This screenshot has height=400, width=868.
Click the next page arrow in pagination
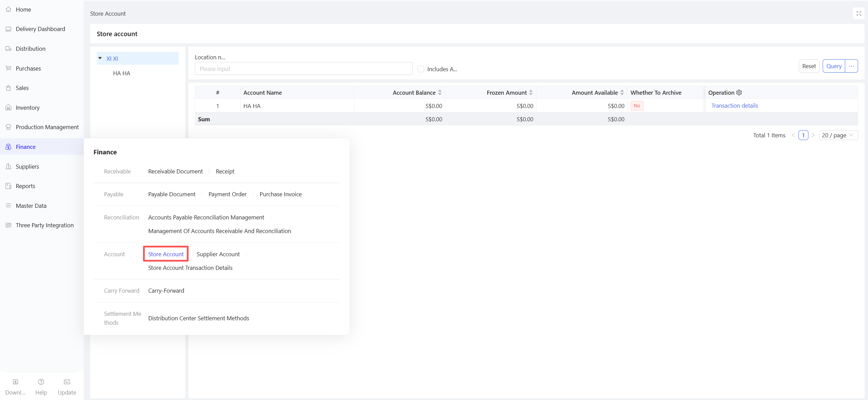click(x=813, y=135)
